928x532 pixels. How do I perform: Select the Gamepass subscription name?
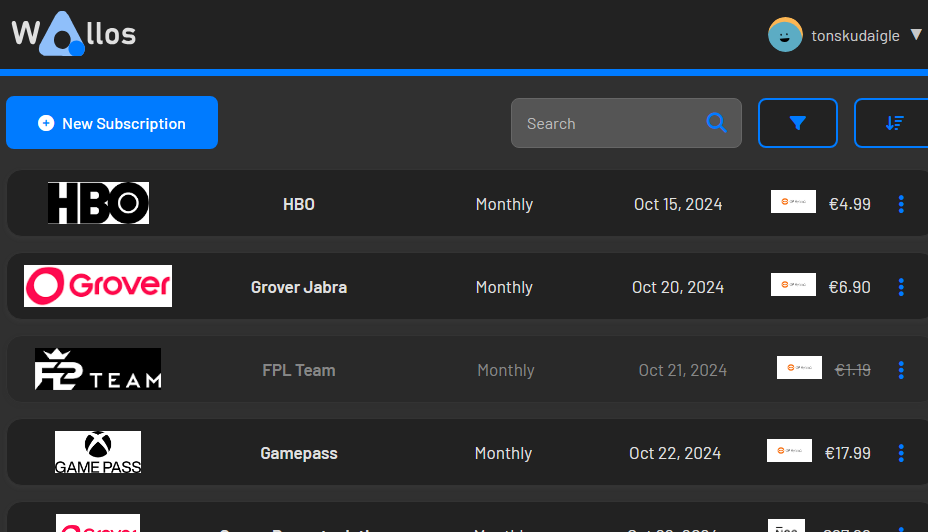pos(299,453)
